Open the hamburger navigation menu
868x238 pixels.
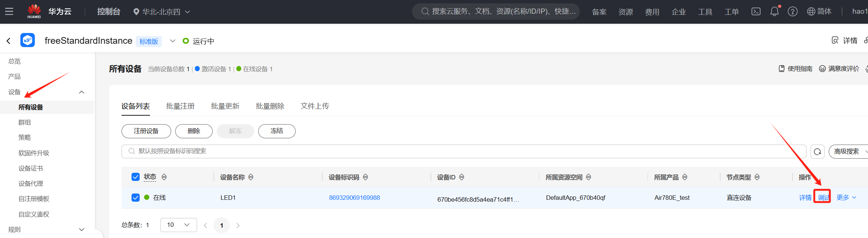[x=9, y=11]
